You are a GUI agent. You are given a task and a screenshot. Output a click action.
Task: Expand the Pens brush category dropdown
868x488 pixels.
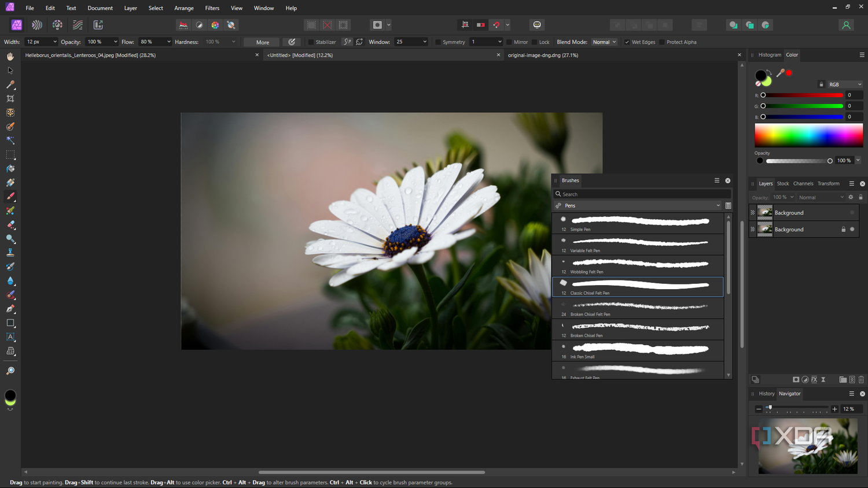click(x=638, y=205)
